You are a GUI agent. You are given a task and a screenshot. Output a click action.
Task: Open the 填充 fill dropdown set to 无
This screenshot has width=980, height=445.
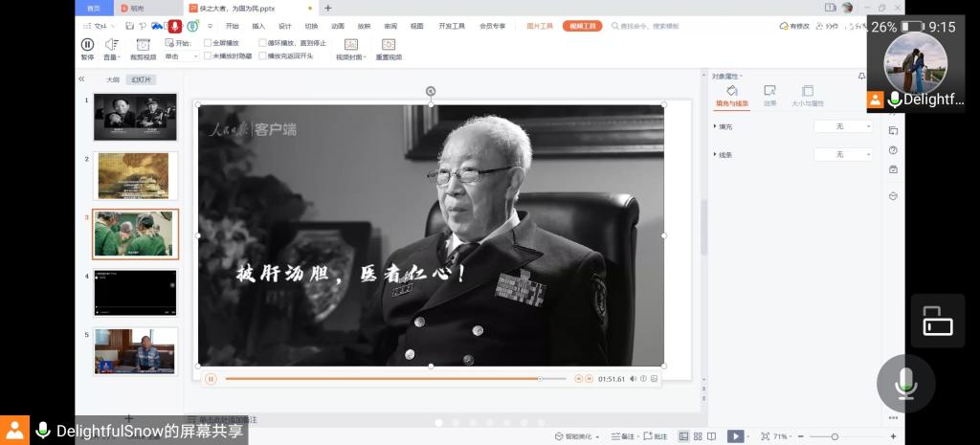[x=843, y=126]
